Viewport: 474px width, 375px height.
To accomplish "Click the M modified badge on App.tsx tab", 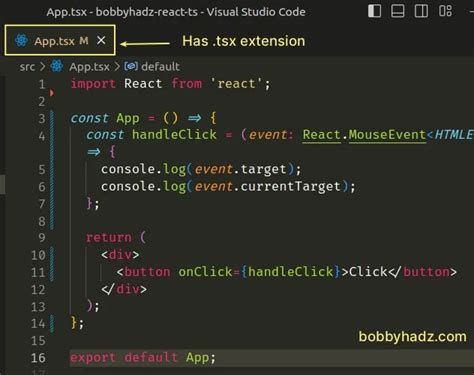I will (x=84, y=41).
